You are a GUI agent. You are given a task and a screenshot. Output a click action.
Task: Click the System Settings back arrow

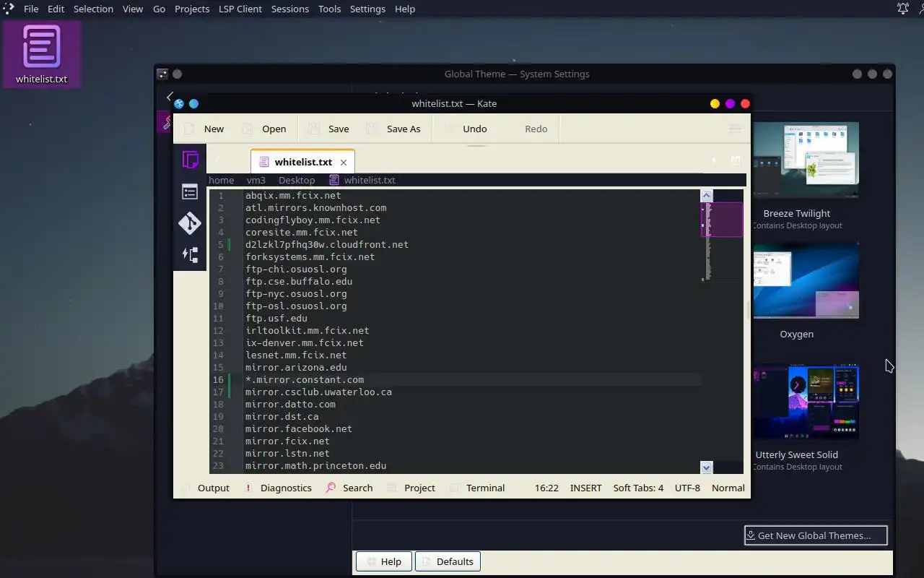click(x=170, y=96)
